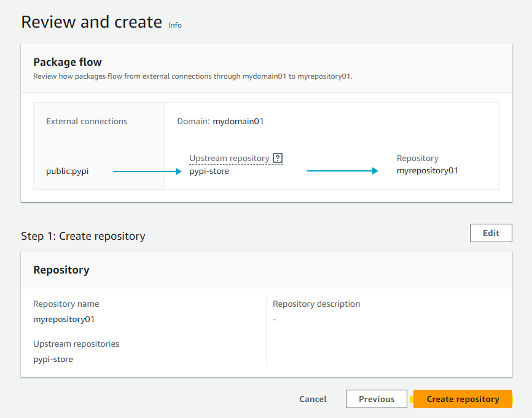This screenshot has height=418, width=532.
Task: Click the External connections label
Action: (x=87, y=121)
